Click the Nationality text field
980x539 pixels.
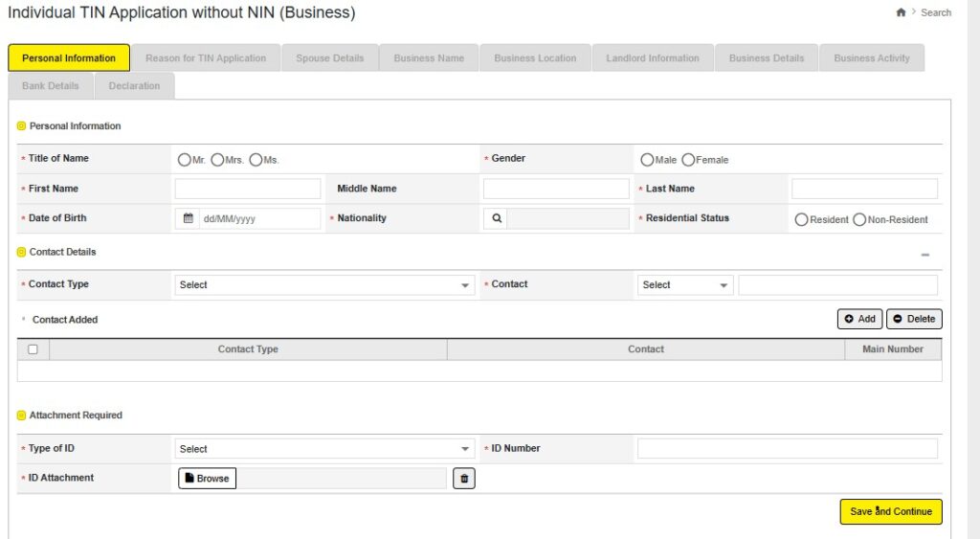pos(568,219)
